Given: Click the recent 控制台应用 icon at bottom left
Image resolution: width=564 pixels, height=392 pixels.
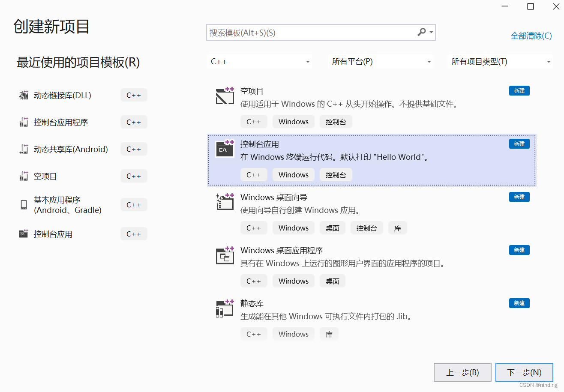Looking at the screenshot, I should click(x=24, y=234).
